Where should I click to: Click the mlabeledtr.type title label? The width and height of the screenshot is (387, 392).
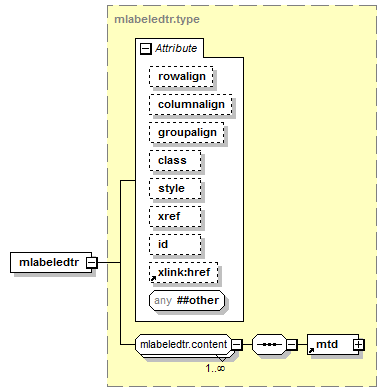(157, 19)
